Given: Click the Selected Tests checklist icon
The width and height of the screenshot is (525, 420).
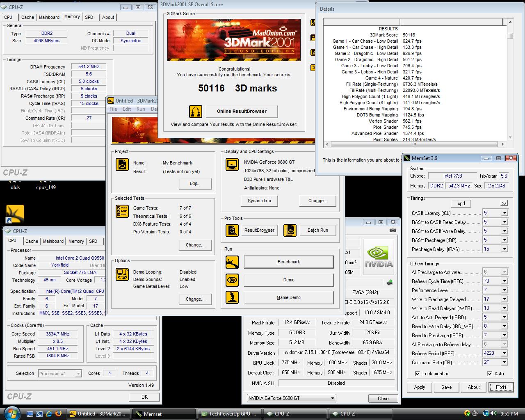Looking at the screenshot, I should tap(122, 211).
